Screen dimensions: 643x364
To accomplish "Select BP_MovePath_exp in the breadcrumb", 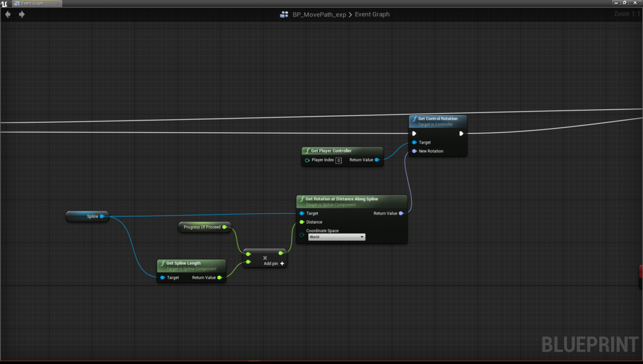I will (319, 14).
